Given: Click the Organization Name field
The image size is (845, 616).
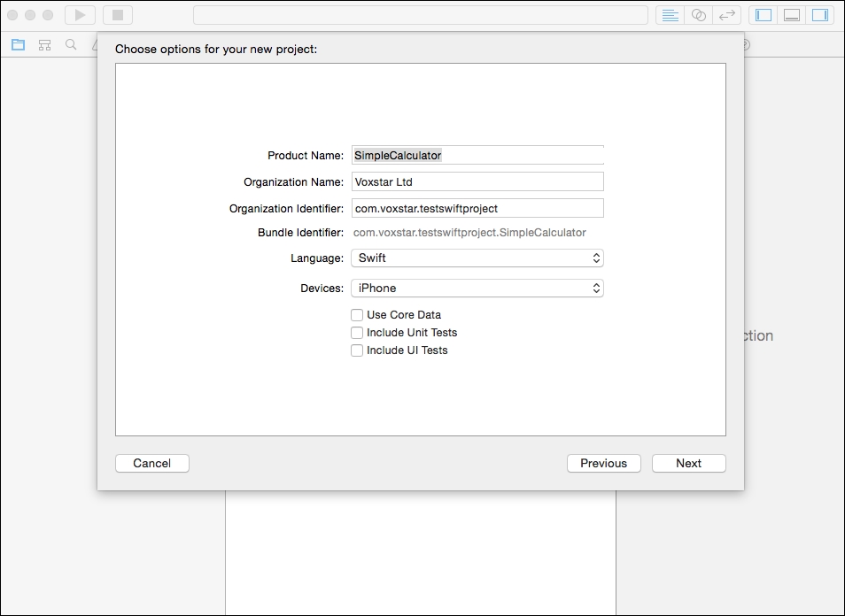Looking at the screenshot, I should (x=477, y=182).
